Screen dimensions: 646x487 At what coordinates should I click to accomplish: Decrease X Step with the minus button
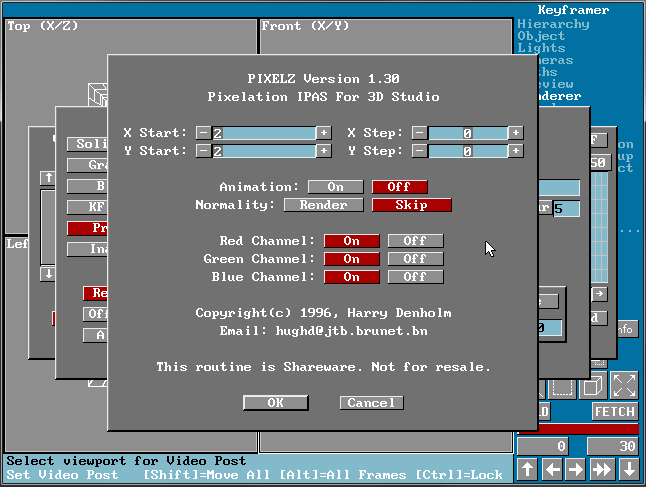coord(419,133)
